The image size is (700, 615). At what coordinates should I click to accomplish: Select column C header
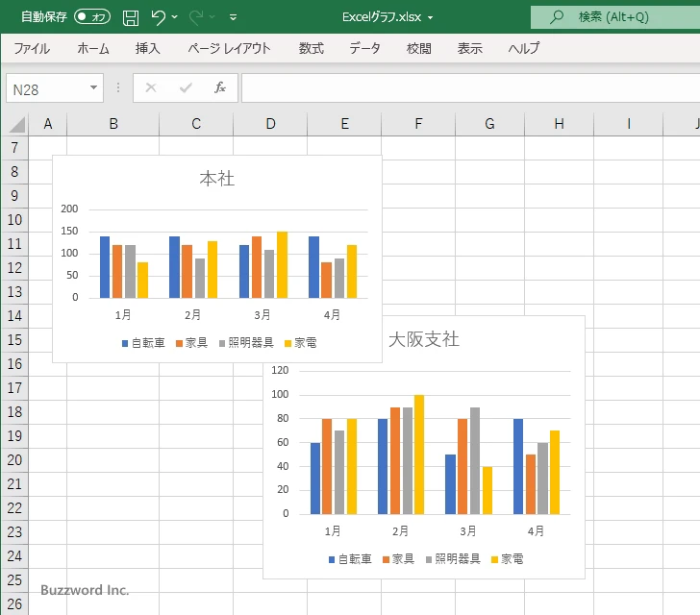(196, 124)
